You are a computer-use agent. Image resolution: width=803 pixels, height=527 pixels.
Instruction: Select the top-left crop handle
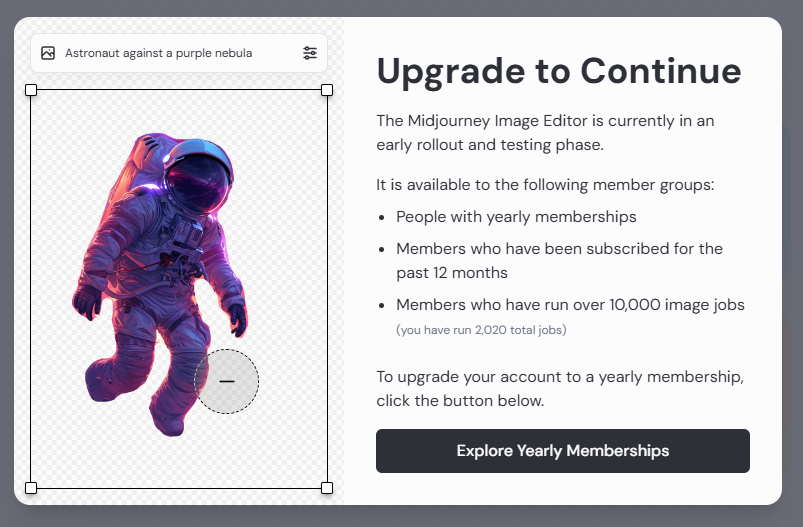click(x=31, y=90)
